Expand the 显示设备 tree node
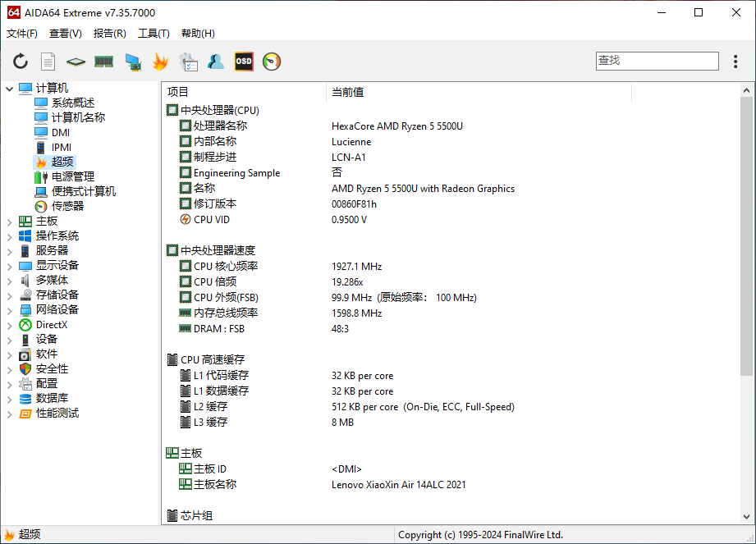 tap(9, 266)
